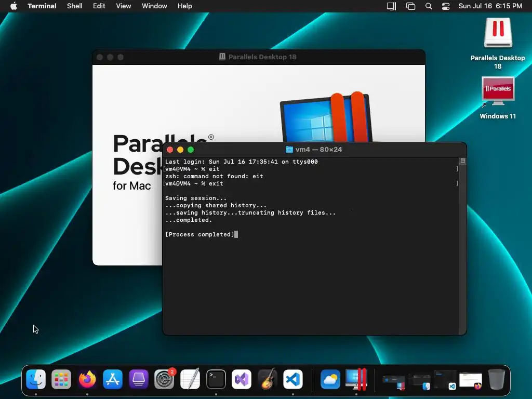Viewport: 532px width, 399px height.
Task: Open the Weather app in the Dock
Action: [330, 379]
